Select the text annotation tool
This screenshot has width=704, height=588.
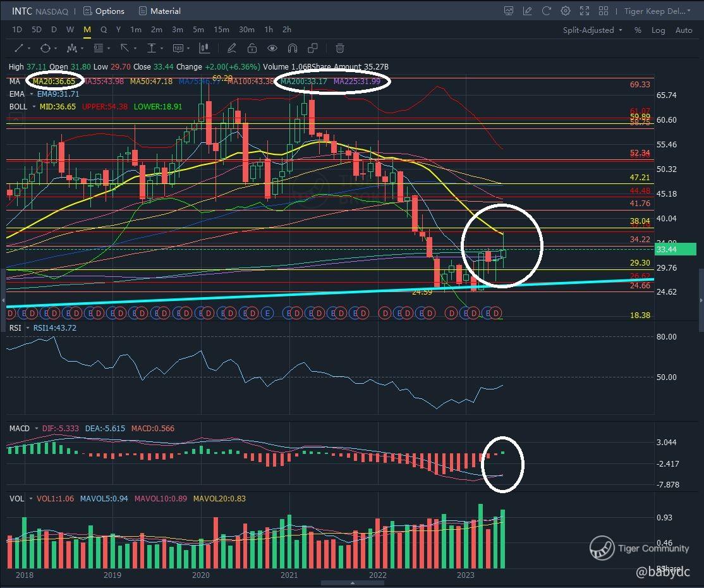(178, 48)
